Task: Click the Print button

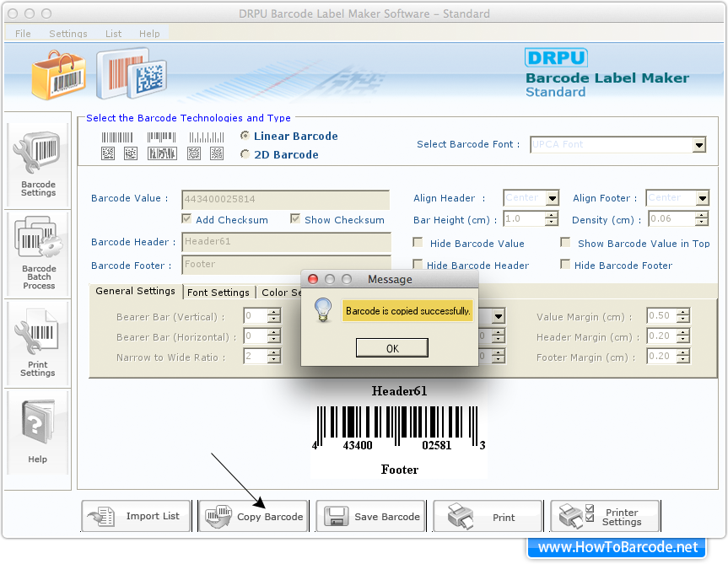Action: coord(488,516)
